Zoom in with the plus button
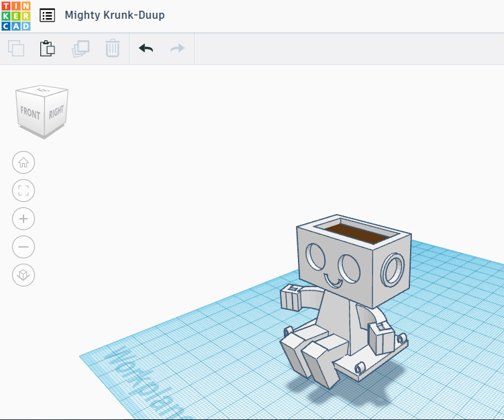 point(23,219)
